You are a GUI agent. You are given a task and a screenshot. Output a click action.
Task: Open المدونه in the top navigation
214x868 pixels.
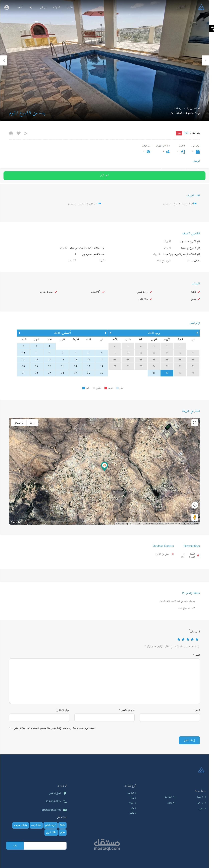point(20,7)
